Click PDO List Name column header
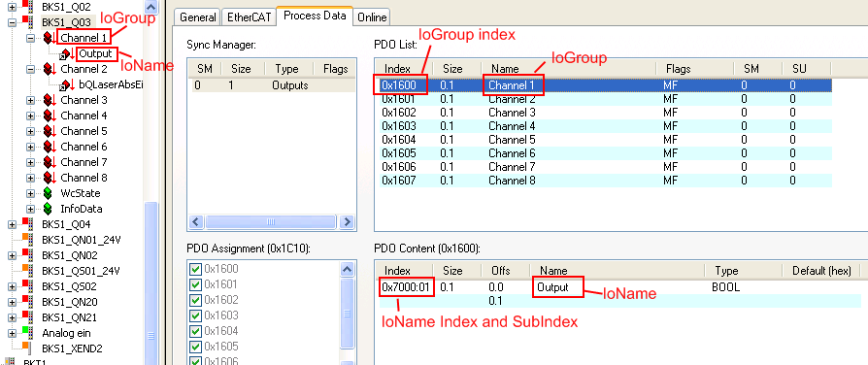The height and width of the screenshot is (365, 868). 569,69
